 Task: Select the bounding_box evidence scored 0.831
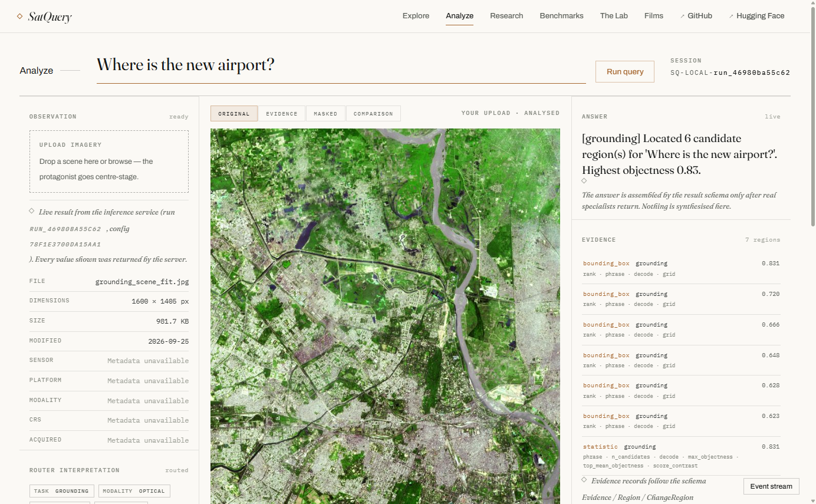point(681,269)
